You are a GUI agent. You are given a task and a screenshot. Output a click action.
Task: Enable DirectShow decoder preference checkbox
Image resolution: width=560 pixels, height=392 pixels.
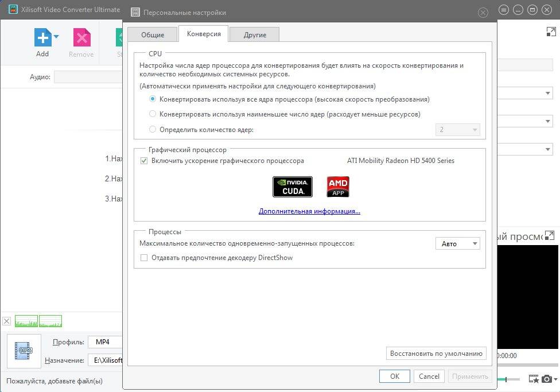[x=144, y=258]
